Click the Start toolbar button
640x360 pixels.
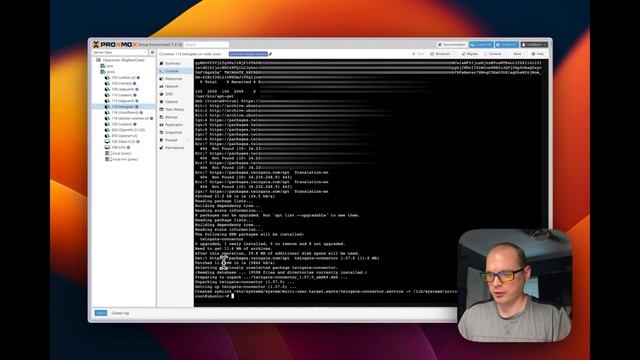(418, 54)
